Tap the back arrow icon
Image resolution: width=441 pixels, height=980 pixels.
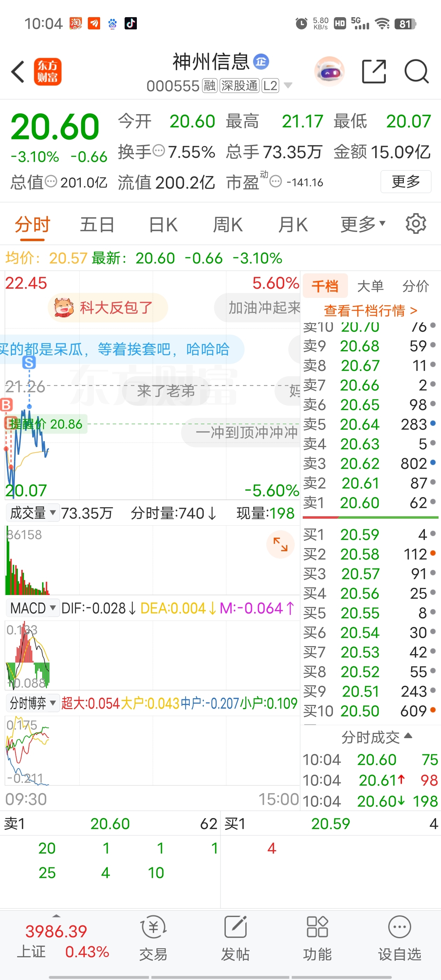(x=18, y=71)
